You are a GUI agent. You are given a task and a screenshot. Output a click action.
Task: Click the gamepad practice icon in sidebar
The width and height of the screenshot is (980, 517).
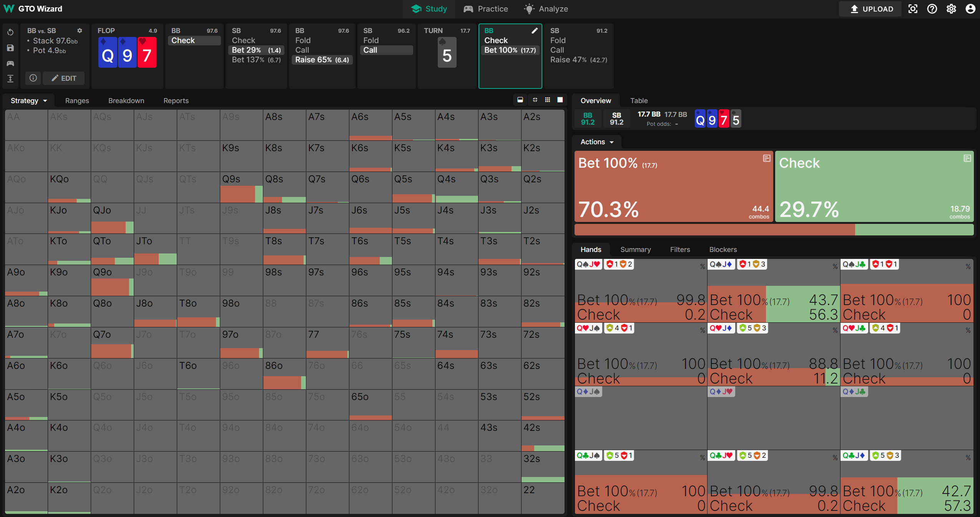point(10,63)
